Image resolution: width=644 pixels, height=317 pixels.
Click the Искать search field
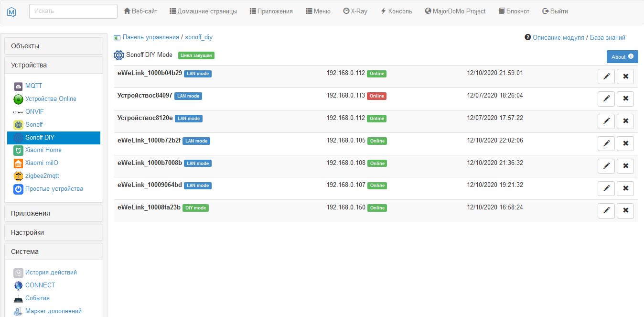point(73,11)
